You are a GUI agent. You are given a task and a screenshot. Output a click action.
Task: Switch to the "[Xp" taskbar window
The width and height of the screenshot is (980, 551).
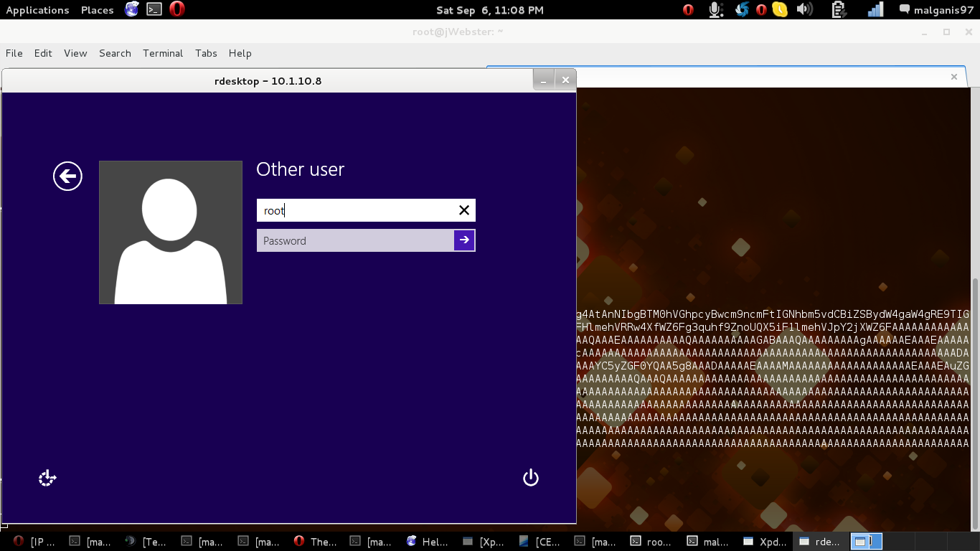coord(484,542)
